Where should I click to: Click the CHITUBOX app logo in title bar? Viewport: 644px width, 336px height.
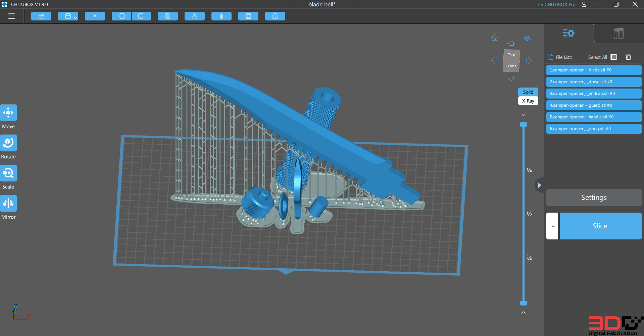click(x=4, y=4)
